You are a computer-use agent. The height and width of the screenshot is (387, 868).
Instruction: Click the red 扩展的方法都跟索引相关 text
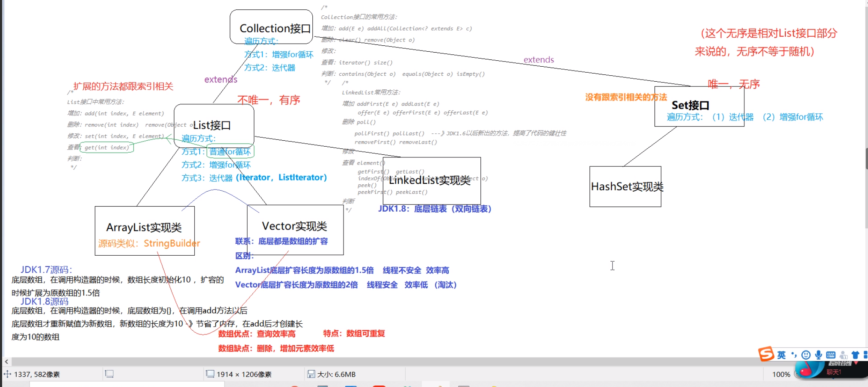(123, 86)
